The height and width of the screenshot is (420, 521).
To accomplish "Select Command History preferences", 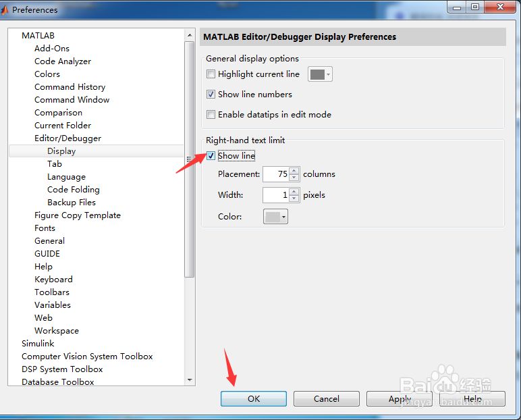I will (70, 87).
